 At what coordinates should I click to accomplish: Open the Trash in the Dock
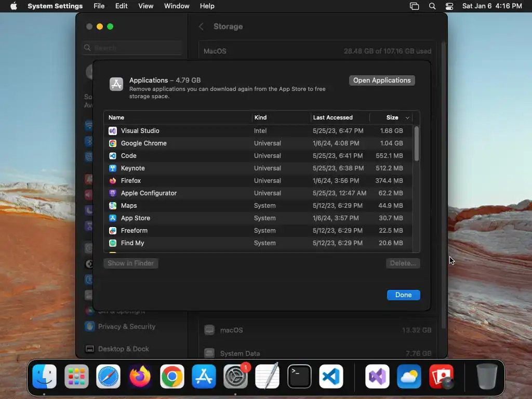point(487,376)
